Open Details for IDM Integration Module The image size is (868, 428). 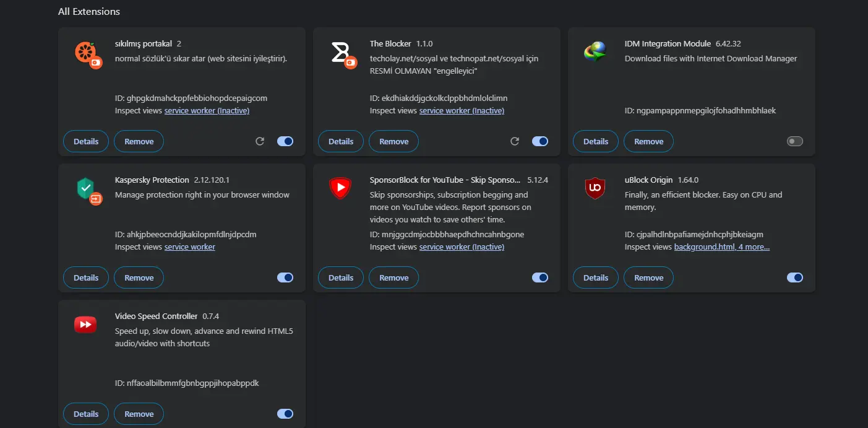[596, 141]
